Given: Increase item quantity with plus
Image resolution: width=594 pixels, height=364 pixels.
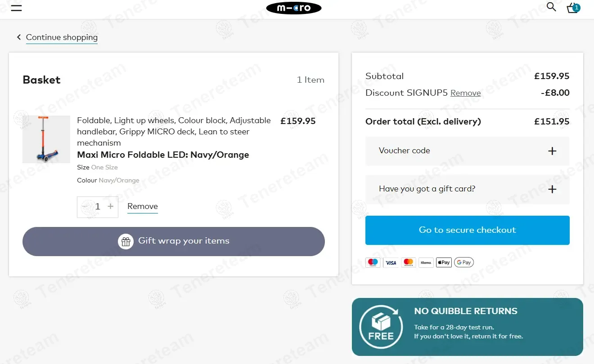Looking at the screenshot, I should click(111, 207).
